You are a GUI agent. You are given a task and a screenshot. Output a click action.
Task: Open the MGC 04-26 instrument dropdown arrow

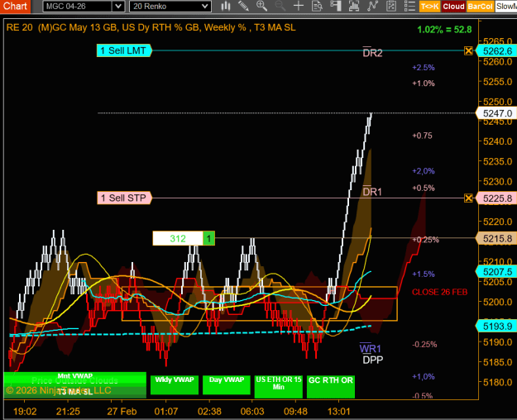click(118, 7)
